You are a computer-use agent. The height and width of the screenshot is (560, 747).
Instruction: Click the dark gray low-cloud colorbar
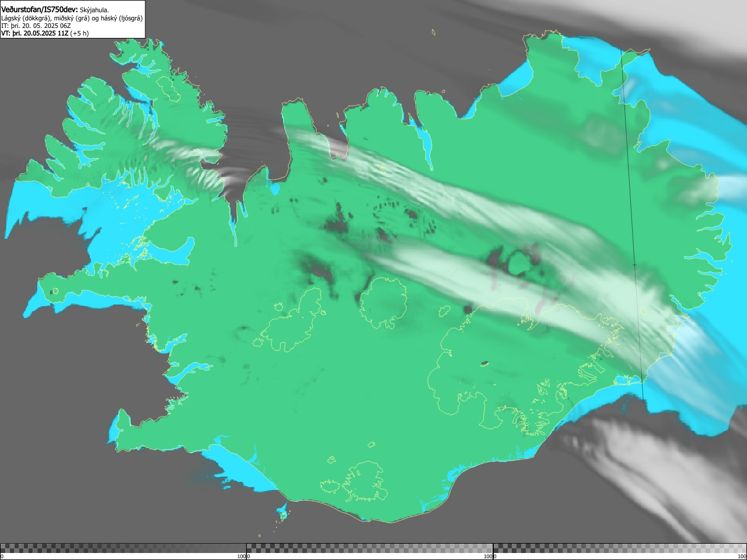[x=123, y=548]
